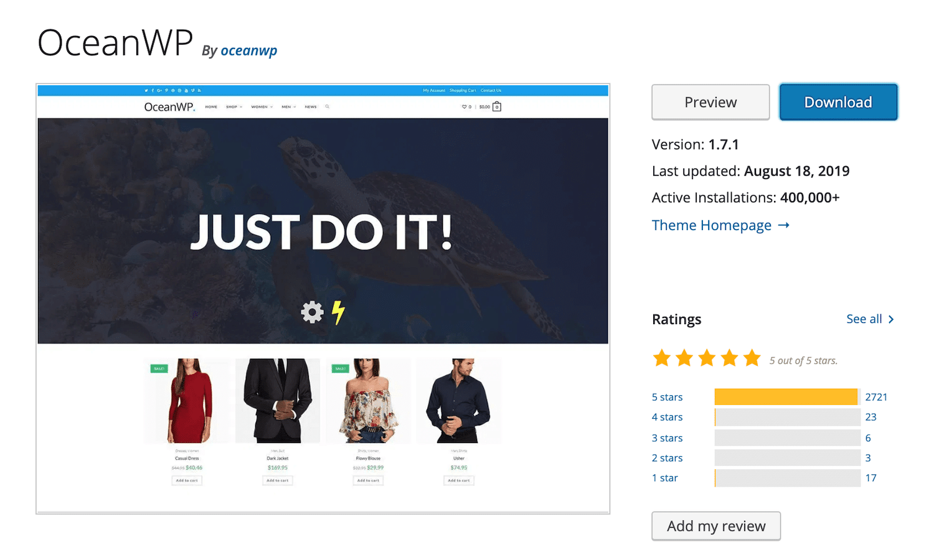Click the SALE badge on Flowy Blouse
Screen dimensions: 934x560
coord(341,368)
